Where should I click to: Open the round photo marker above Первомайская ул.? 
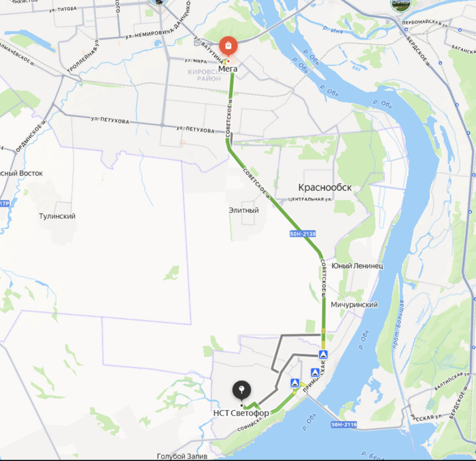[x=400, y=3]
